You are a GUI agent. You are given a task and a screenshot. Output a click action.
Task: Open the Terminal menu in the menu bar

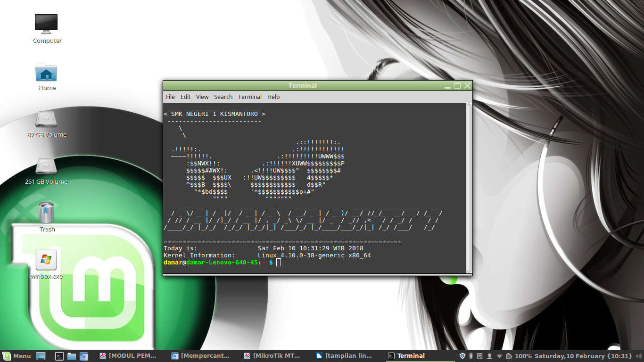tap(250, 97)
